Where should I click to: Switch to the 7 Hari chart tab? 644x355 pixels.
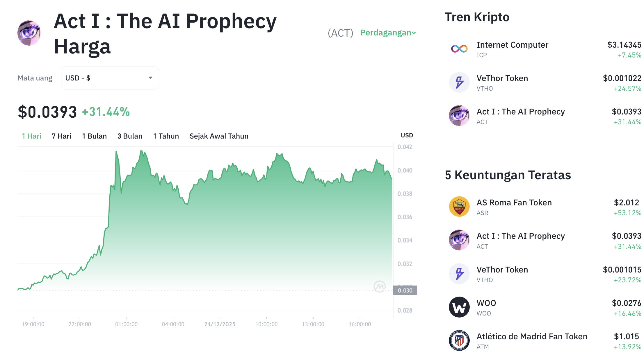click(61, 136)
